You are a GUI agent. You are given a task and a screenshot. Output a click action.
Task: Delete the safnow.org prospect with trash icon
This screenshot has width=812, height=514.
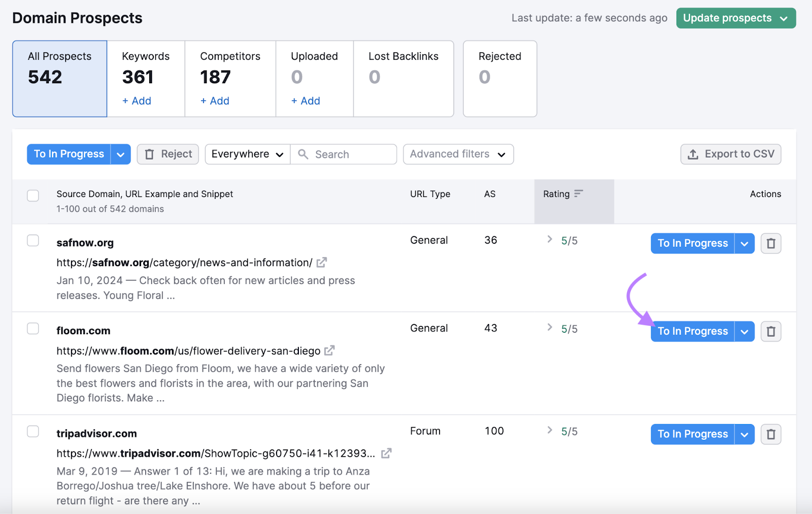tap(771, 243)
